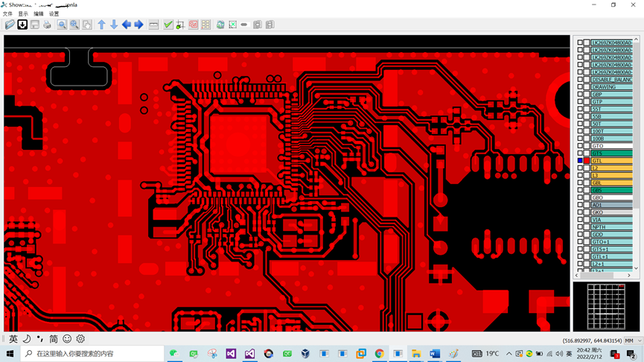Open a file with the folder icon
The image size is (644, 362).
coord(10,25)
